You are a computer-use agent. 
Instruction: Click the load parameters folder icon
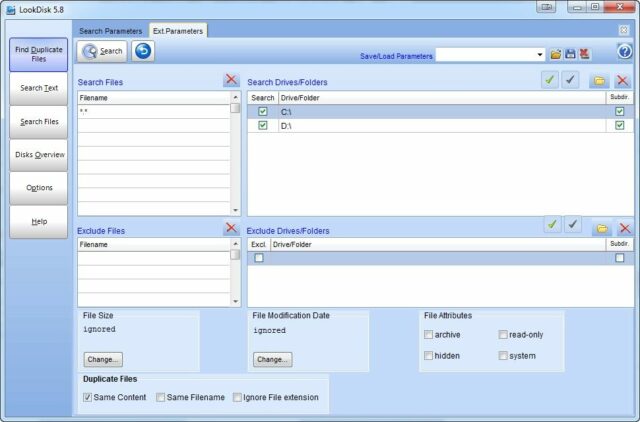click(556, 54)
